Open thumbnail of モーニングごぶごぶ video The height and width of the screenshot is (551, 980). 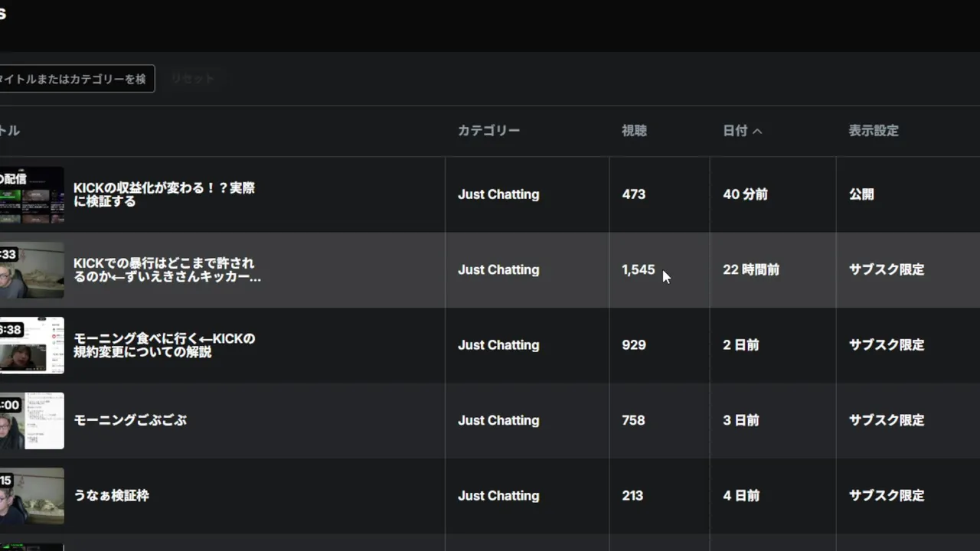point(31,420)
